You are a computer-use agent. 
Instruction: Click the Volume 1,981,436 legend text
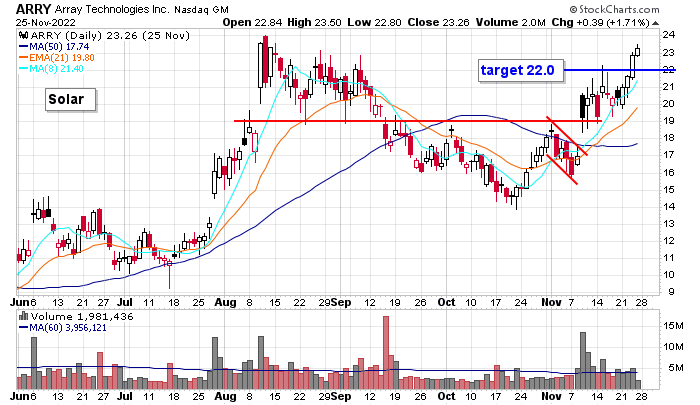(82, 317)
